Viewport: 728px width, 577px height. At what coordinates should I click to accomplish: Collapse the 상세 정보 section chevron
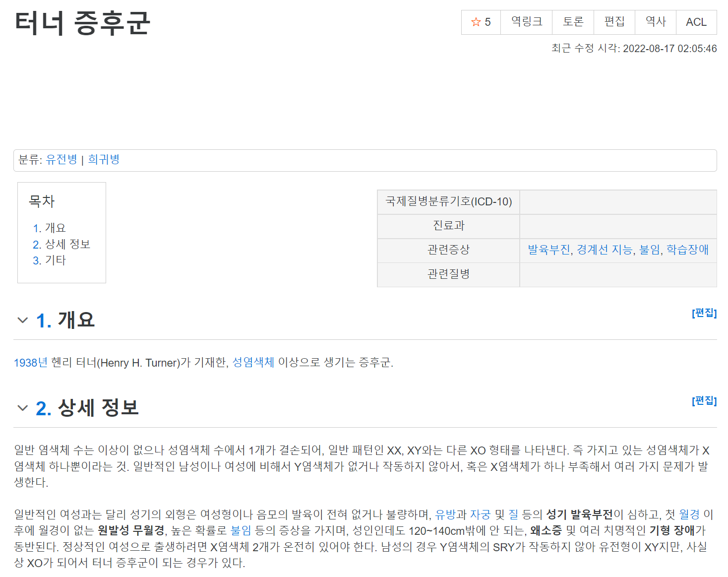point(22,408)
